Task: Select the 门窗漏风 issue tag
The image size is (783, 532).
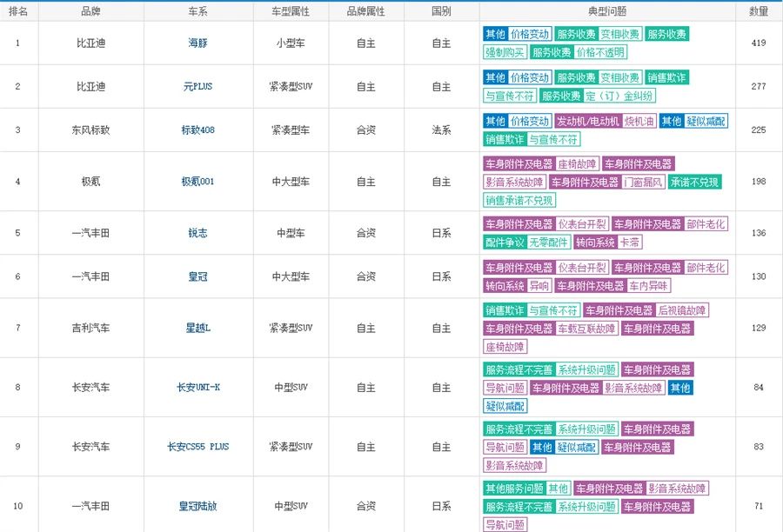Action: pos(644,183)
